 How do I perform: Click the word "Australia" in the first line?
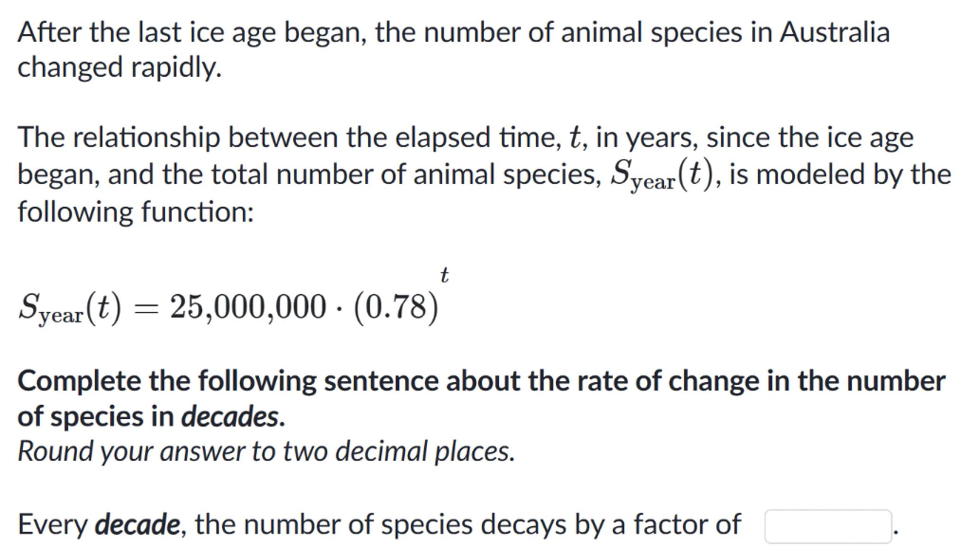pyautogui.click(x=834, y=33)
